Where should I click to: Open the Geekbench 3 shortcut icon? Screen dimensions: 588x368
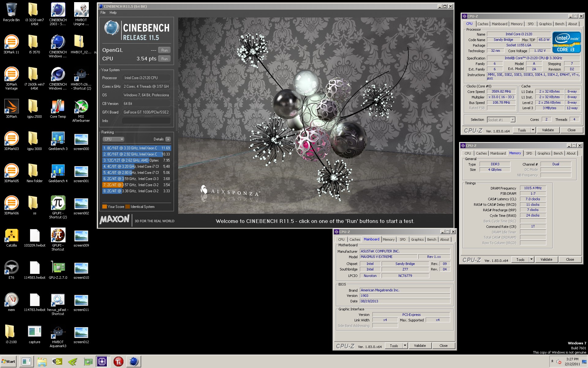58,141
